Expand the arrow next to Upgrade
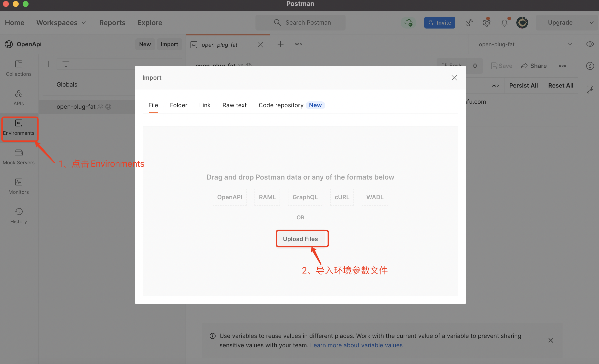The image size is (599, 364). (592, 23)
